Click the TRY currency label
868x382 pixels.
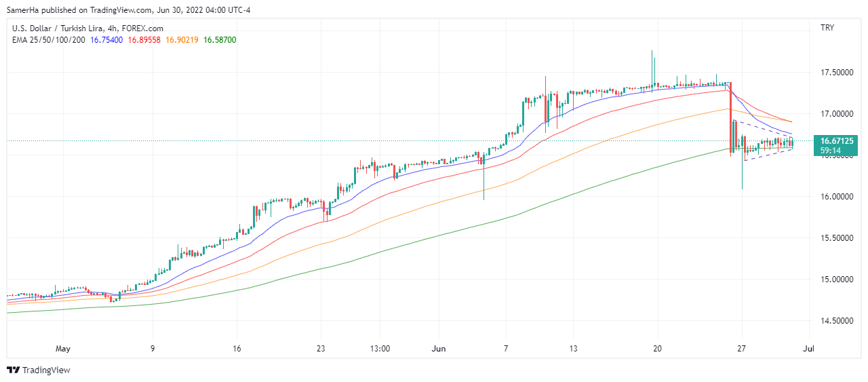pos(827,28)
